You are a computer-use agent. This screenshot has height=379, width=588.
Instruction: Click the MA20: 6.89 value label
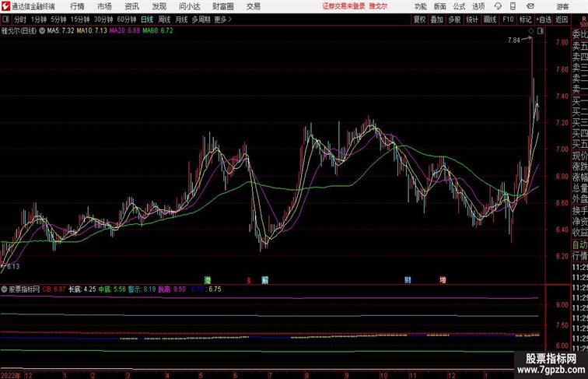(125, 31)
